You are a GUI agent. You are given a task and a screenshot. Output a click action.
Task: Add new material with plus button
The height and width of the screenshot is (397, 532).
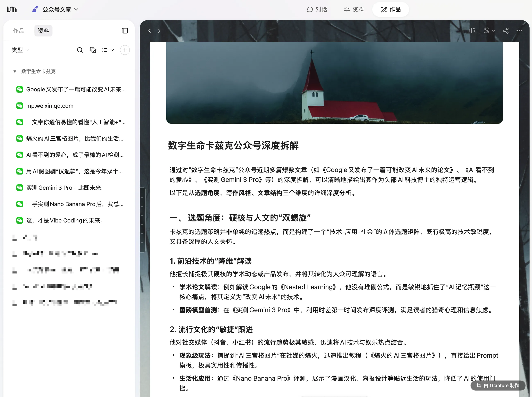[x=125, y=50]
